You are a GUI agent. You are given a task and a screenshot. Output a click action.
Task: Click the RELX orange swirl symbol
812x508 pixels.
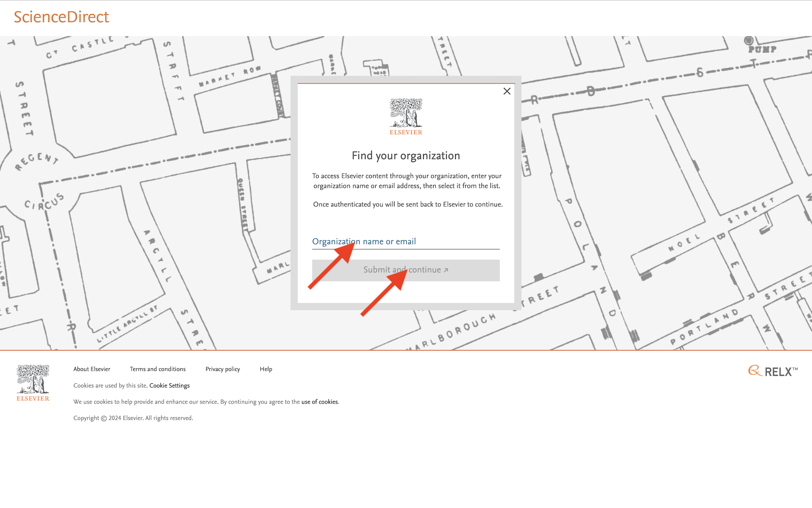(755, 370)
